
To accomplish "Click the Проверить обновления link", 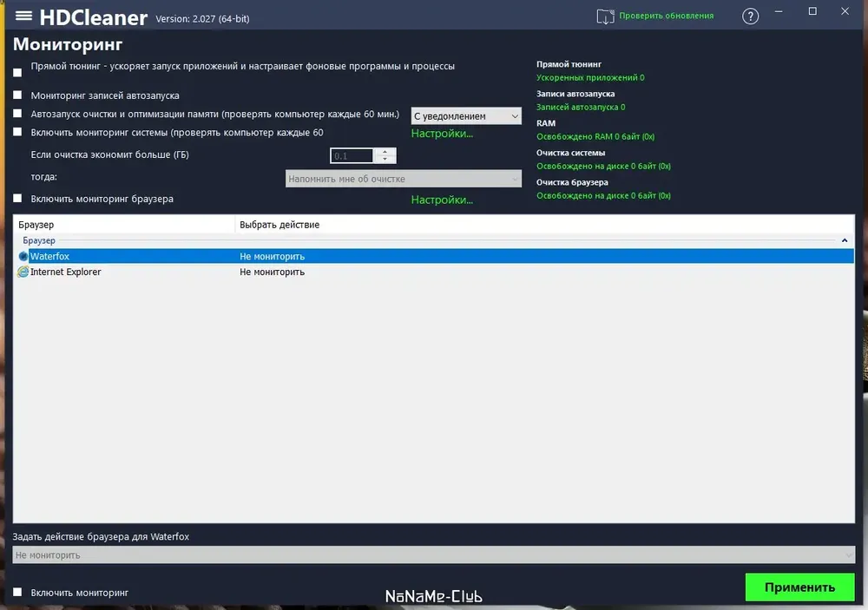I will pos(666,16).
